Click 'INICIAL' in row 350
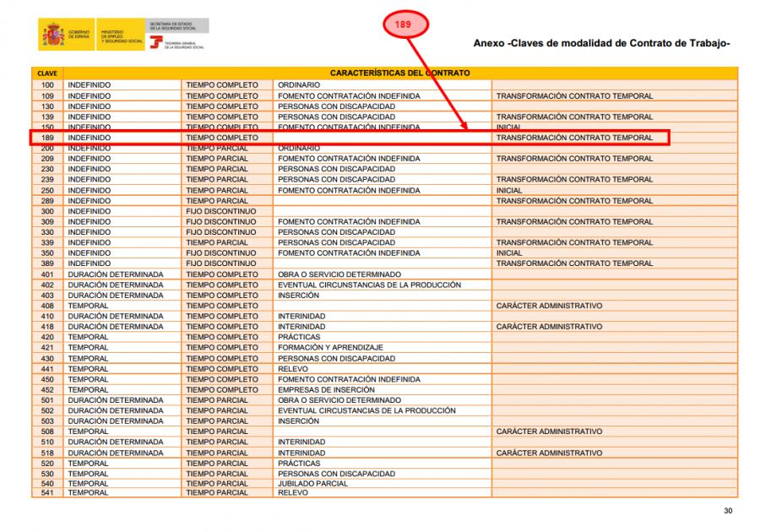This screenshot has height=532, width=760. [509, 253]
